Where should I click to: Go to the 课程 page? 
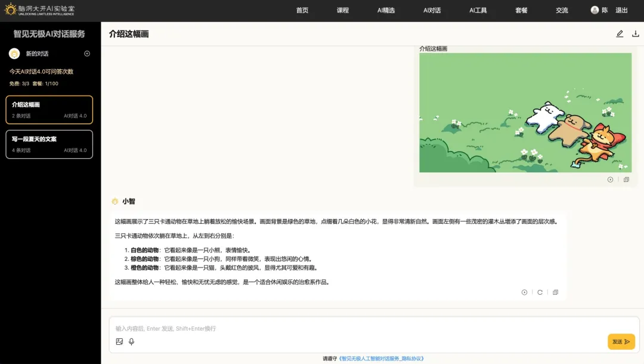tap(343, 10)
